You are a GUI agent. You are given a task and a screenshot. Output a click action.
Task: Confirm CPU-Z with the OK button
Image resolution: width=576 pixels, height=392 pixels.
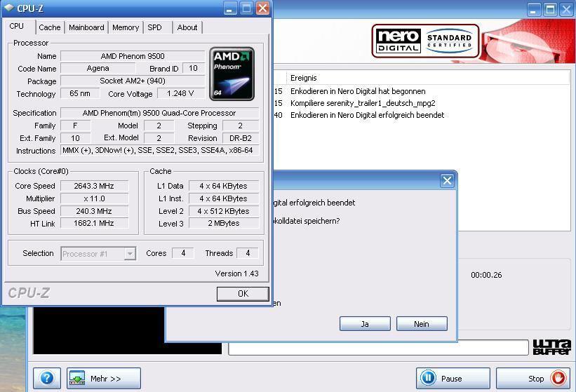(243, 294)
